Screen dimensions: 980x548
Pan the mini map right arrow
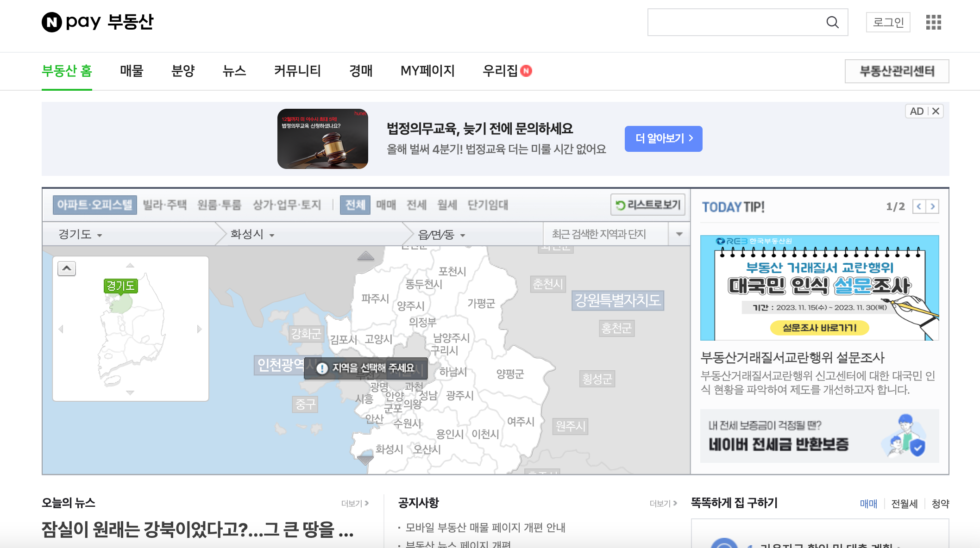tap(200, 329)
